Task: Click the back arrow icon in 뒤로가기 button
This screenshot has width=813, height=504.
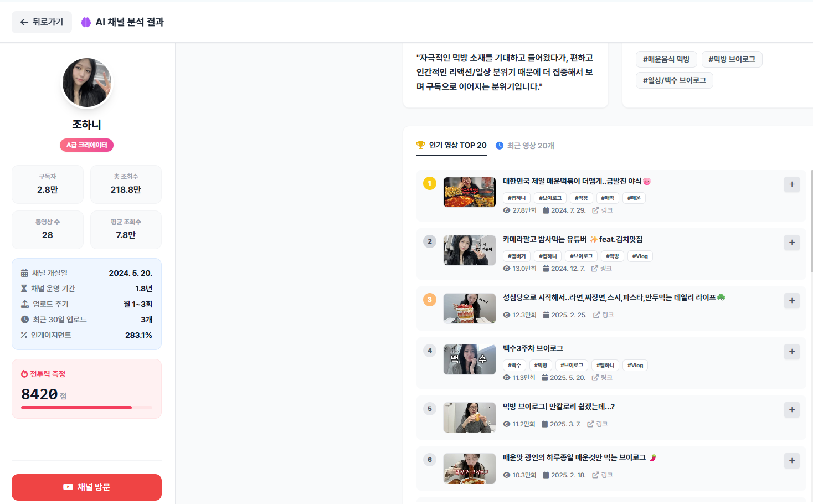Action: 24,22
